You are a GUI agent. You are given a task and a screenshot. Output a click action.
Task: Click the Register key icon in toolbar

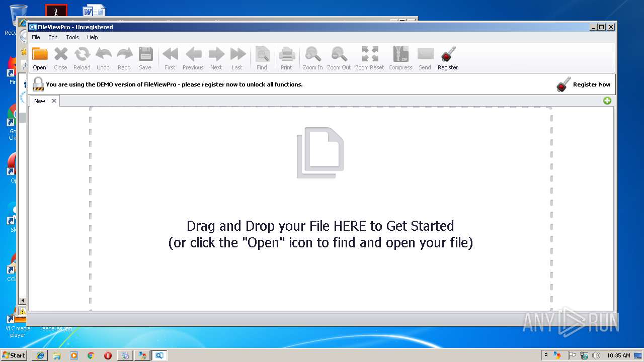448,54
